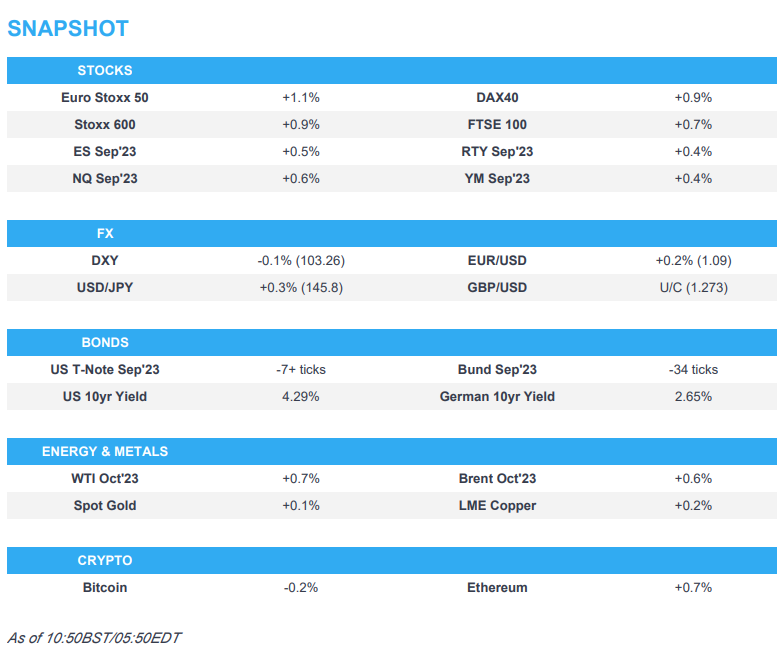Select the German 10yr Yield value 2.65%
The height and width of the screenshot is (649, 777).
tap(693, 396)
